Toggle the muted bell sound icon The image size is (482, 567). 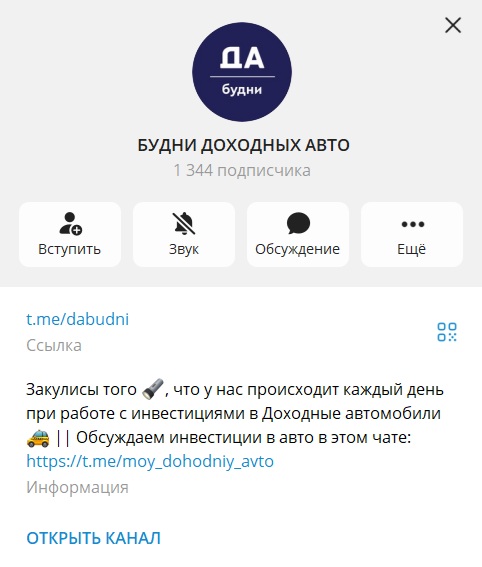(x=184, y=223)
